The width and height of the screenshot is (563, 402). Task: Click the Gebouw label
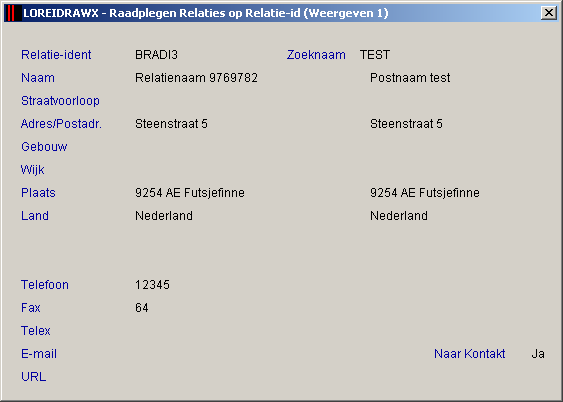[x=44, y=146]
